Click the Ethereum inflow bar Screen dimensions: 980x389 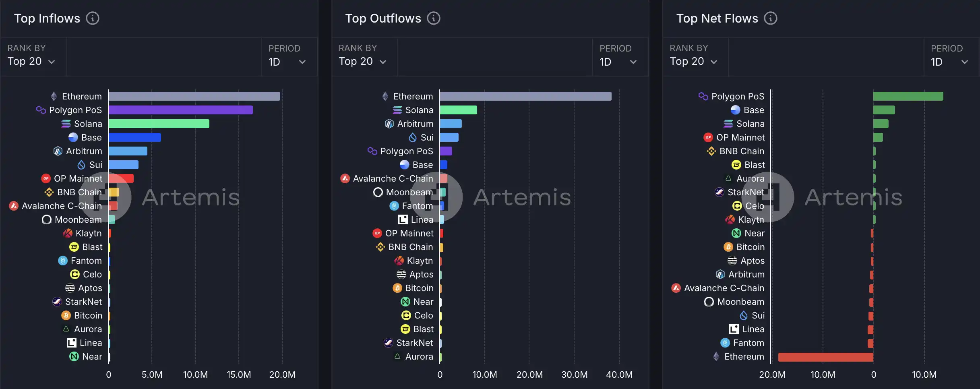coord(194,96)
